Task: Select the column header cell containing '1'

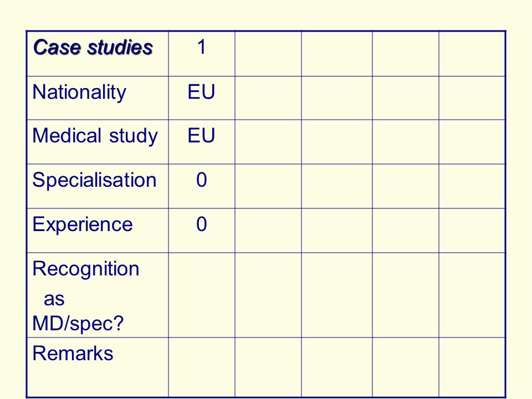Action: pos(202,54)
